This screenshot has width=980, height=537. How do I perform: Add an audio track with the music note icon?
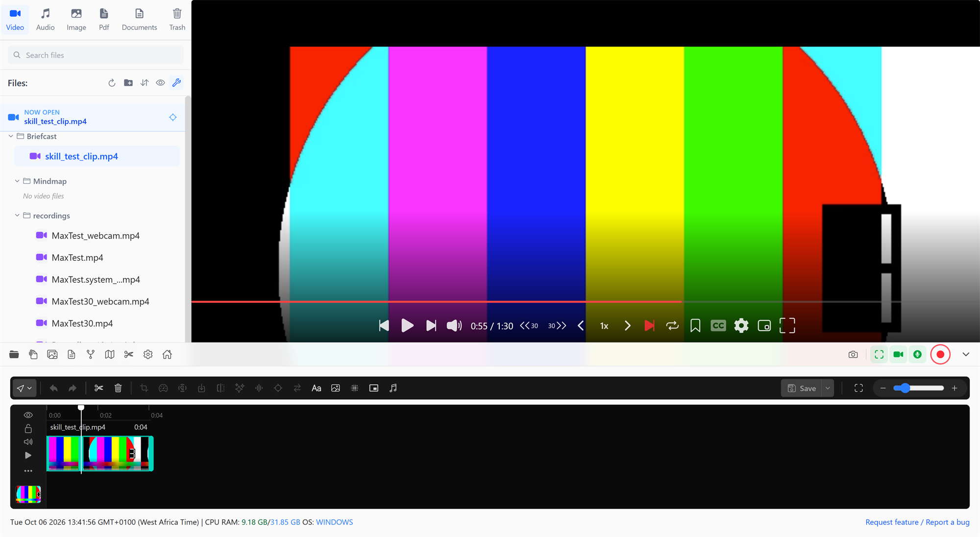click(x=393, y=388)
